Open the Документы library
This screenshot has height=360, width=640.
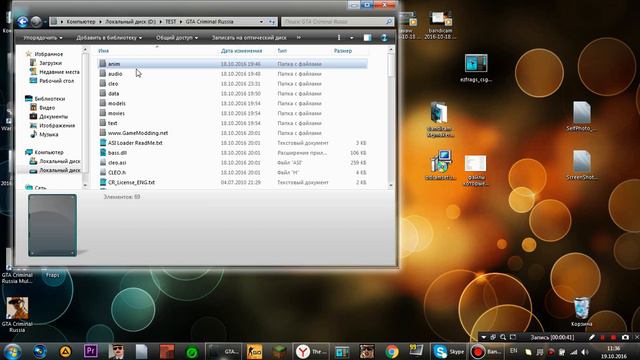click(x=49, y=116)
